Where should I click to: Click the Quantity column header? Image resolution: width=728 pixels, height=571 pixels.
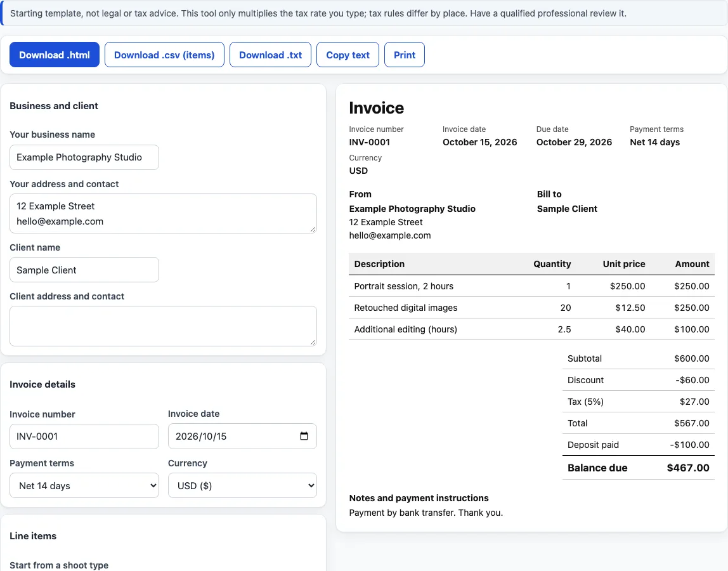coord(552,264)
